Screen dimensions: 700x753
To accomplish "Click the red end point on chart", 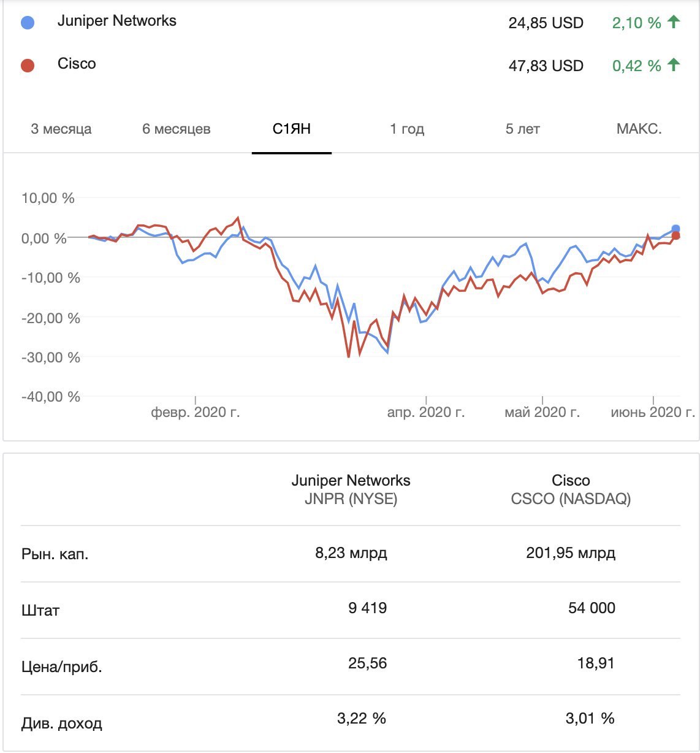I will point(675,235).
